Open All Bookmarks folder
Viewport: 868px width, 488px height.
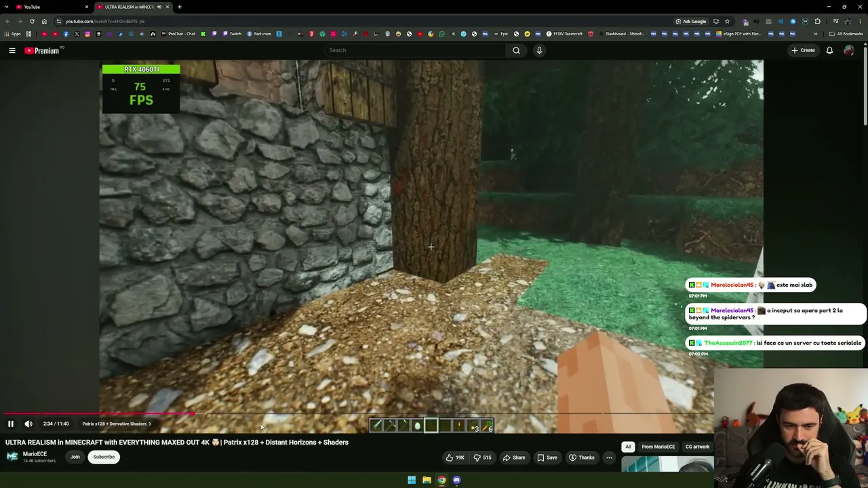846,34
